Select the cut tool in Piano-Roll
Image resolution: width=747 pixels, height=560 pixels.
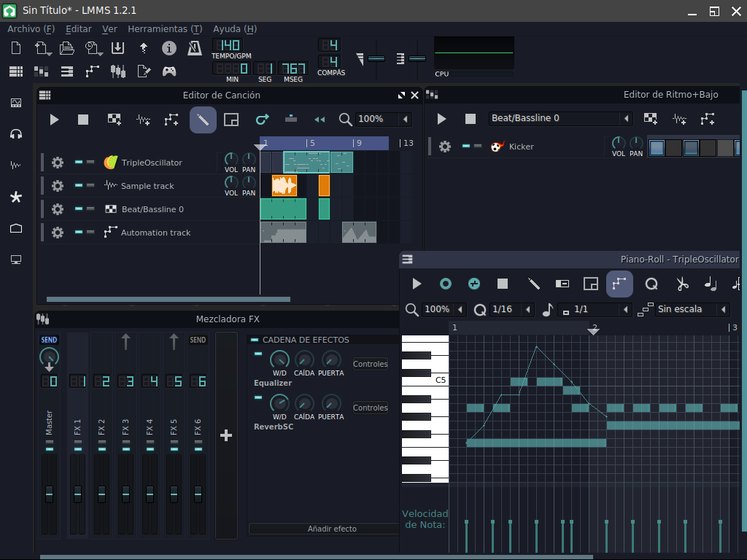pos(683,284)
